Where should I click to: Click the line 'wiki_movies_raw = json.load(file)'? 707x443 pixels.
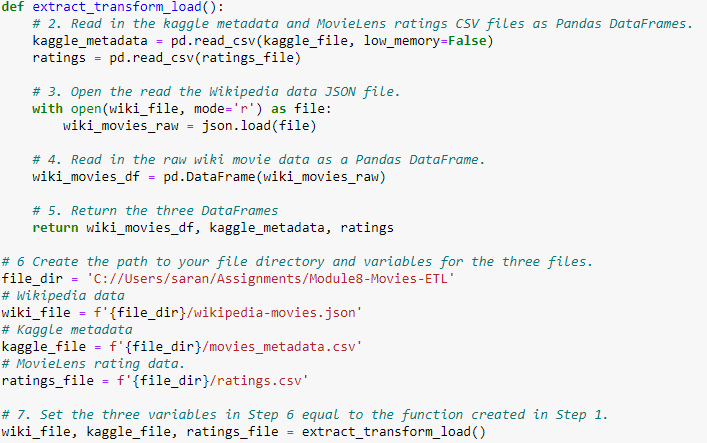[189, 125]
